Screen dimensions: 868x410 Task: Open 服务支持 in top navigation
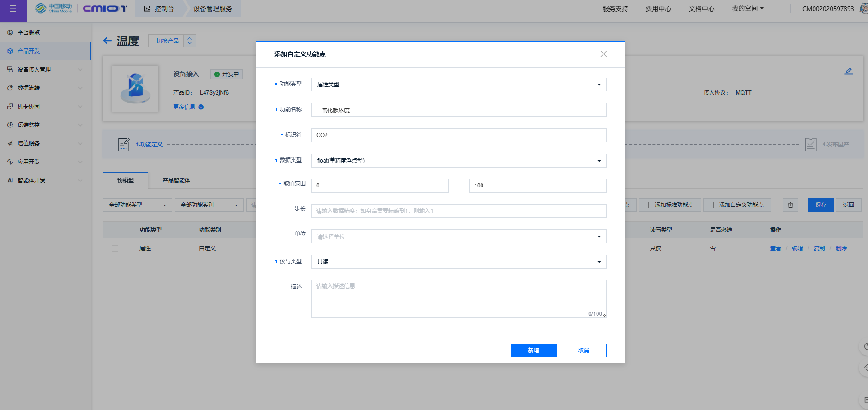(615, 9)
